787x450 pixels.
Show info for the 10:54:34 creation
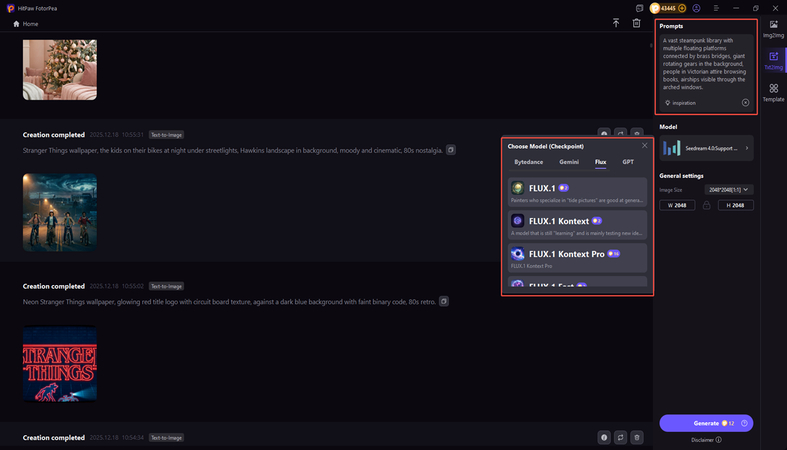(604, 437)
